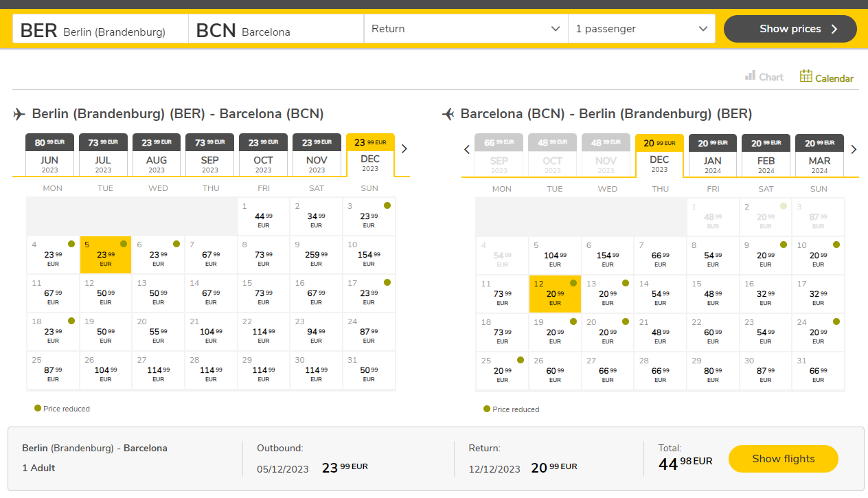868x498 pixels.
Task: Open the 1 passenger dropdown
Action: 641,29
